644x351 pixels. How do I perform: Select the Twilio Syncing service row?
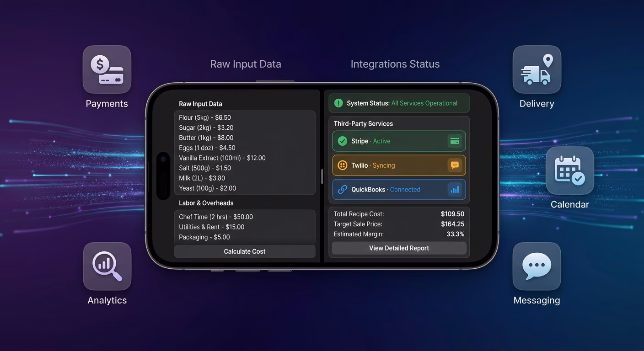pyautogui.click(x=399, y=165)
